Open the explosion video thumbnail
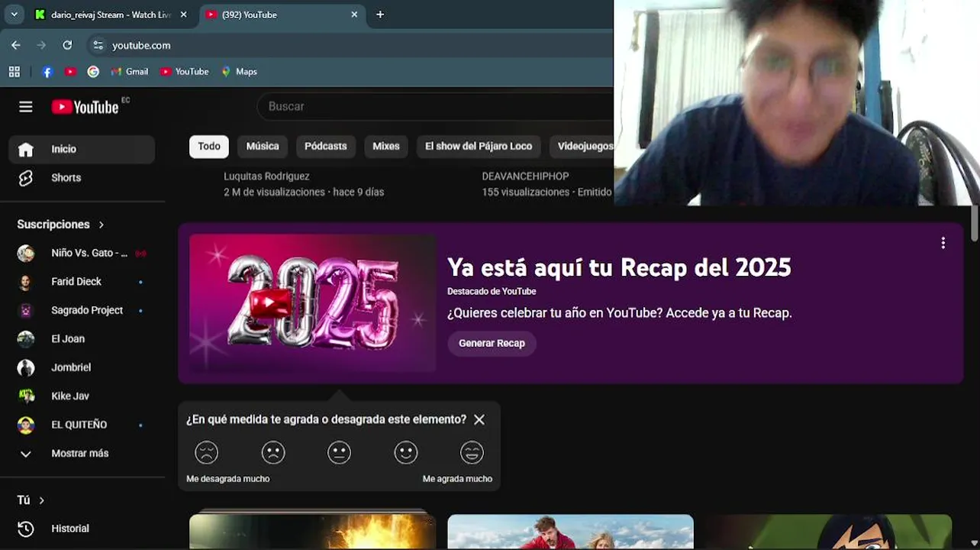 click(313, 532)
